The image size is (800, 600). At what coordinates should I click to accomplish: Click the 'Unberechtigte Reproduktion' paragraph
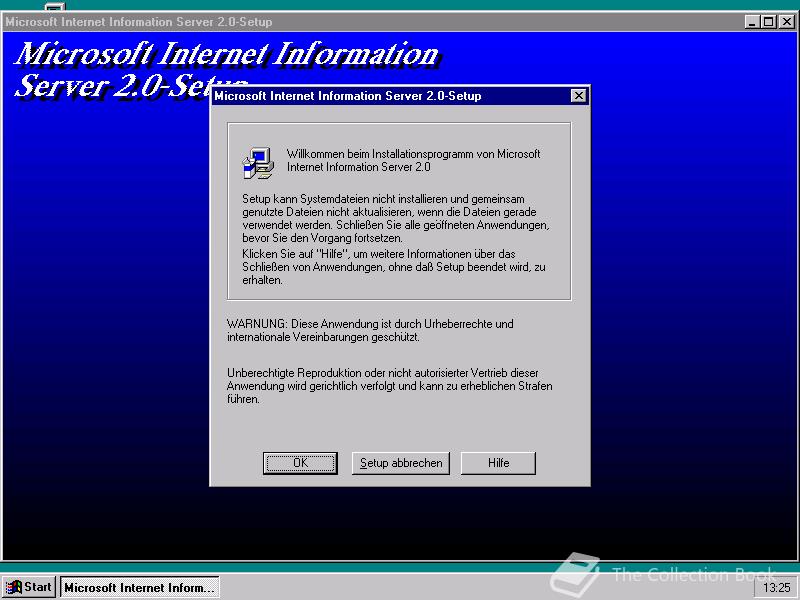[389, 386]
